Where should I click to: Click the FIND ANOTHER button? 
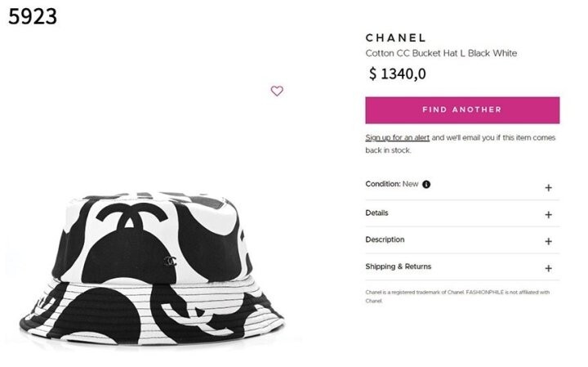(462, 110)
